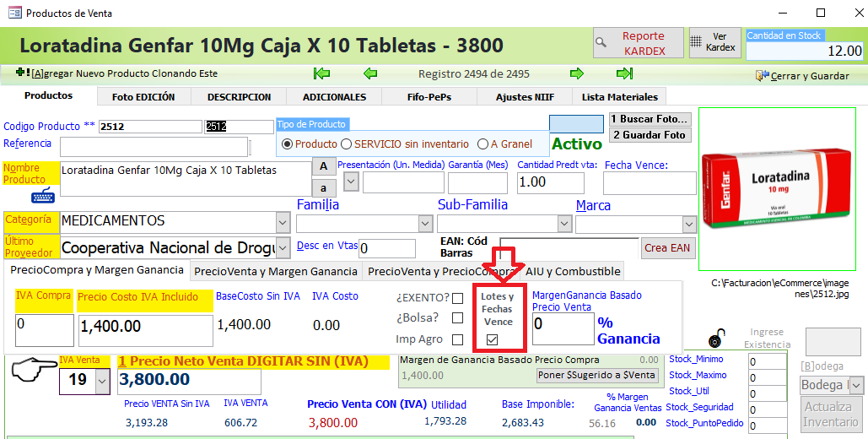This screenshot has height=439, width=868.
Task: Switch to the Productos tab
Action: [49, 96]
